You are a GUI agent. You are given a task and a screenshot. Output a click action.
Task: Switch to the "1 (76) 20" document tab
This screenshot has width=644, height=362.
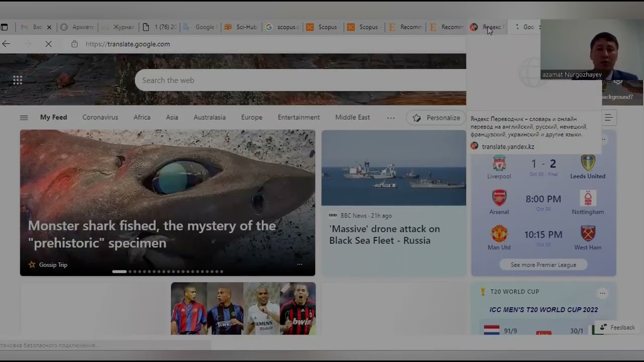(x=159, y=27)
